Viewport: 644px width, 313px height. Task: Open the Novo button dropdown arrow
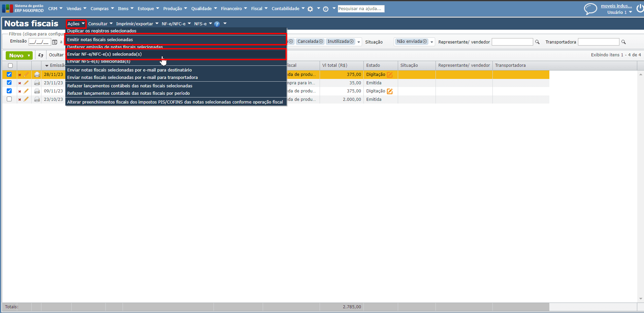(x=29, y=56)
